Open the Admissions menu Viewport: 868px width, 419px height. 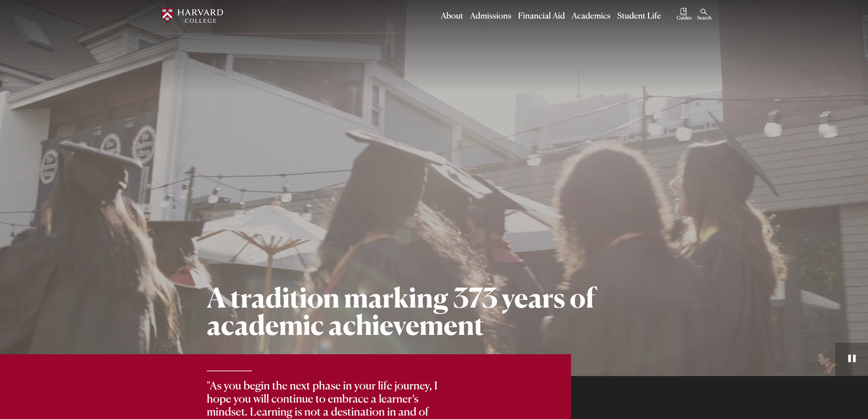(490, 16)
